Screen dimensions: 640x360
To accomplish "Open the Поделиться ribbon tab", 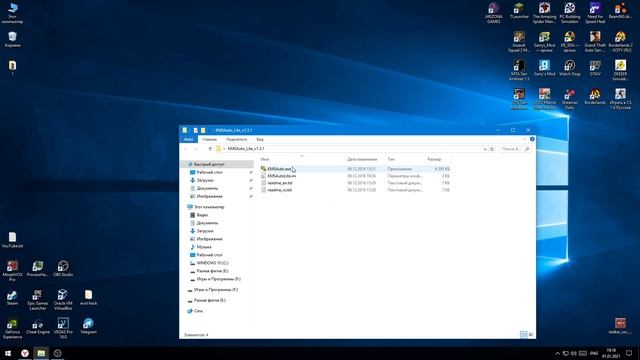I will click(236, 139).
